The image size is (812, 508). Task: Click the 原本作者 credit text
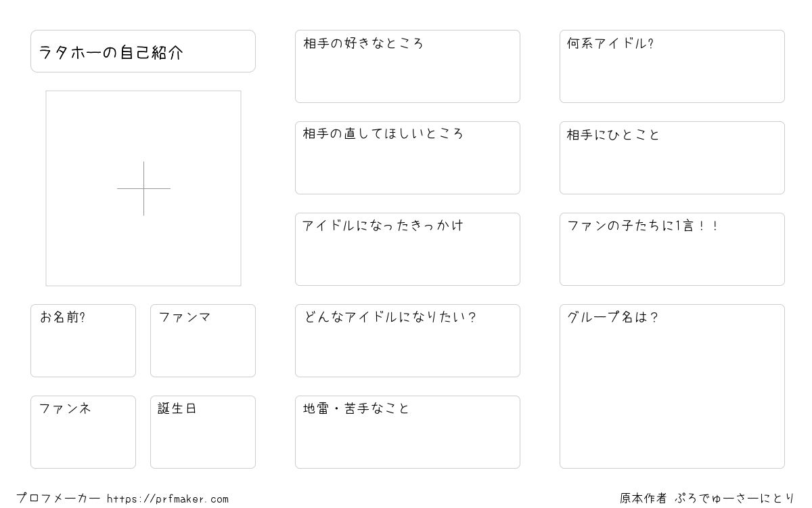pyautogui.click(x=644, y=499)
